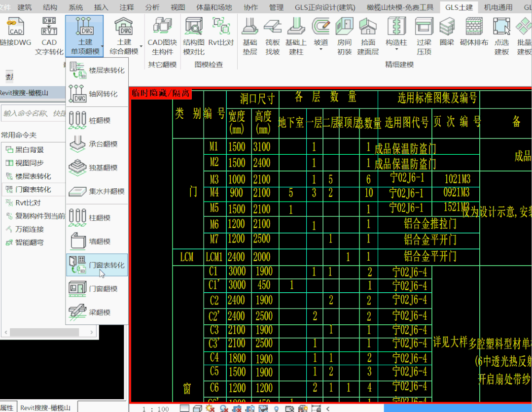Viewport: 532px width, 412px height.
Task: Select the 圈梁 ring beam tool
Action: (447, 32)
